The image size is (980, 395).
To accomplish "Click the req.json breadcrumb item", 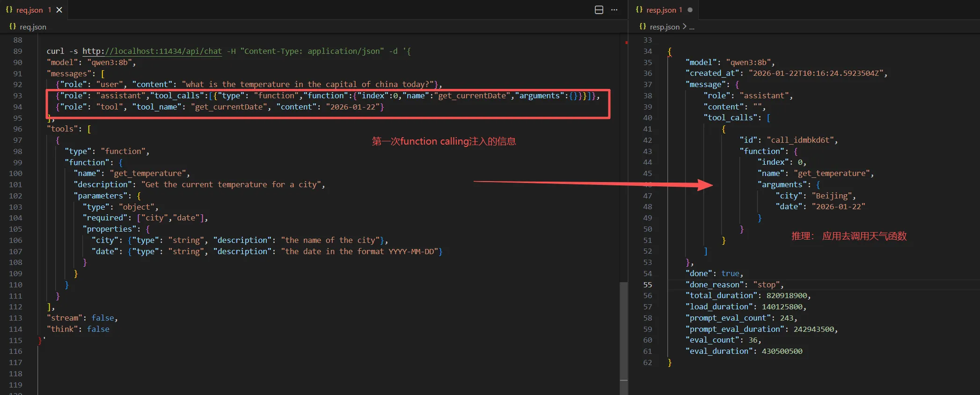I will (33, 27).
